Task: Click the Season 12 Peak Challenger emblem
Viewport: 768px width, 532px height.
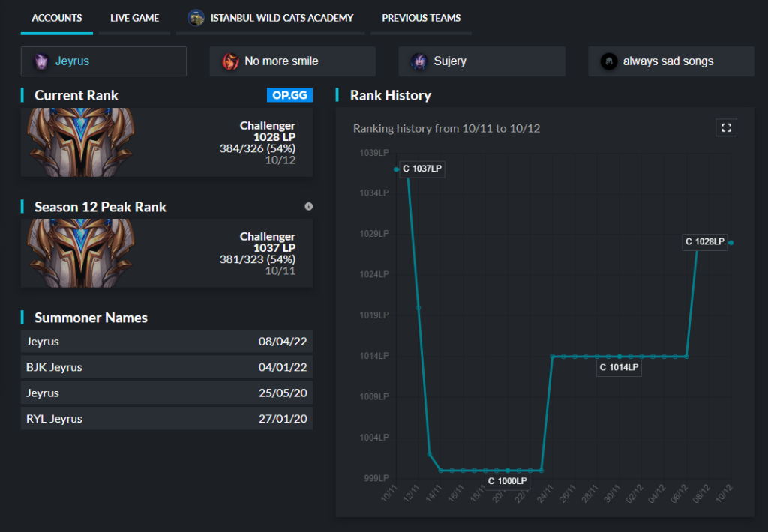Action: click(x=81, y=253)
